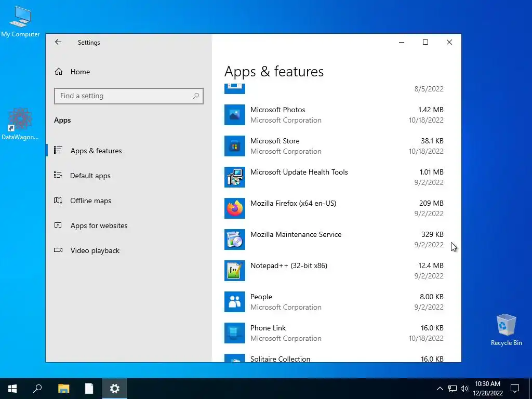Click the Apps & features page heading
532x399 pixels.
click(274, 72)
